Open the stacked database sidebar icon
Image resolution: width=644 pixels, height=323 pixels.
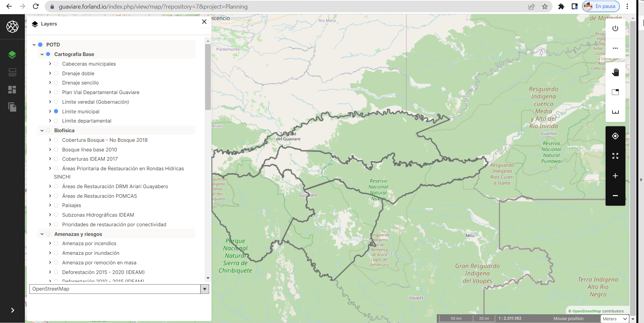click(x=12, y=72)
